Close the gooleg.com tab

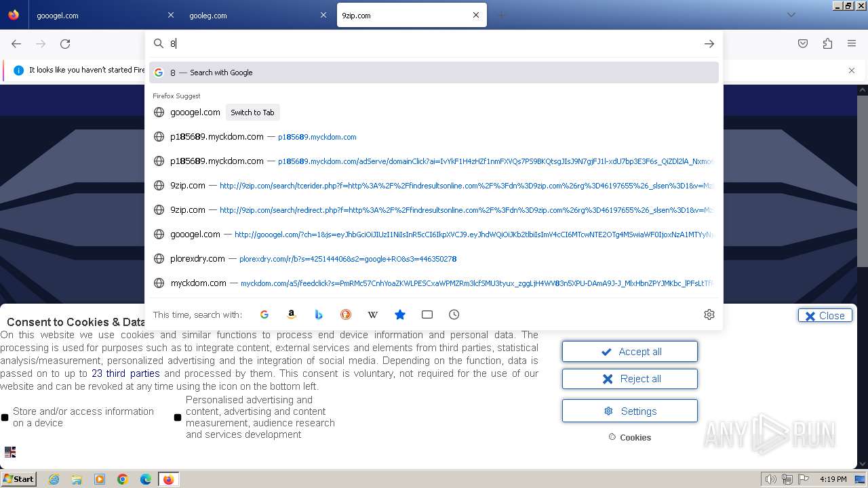pos(323,15)
